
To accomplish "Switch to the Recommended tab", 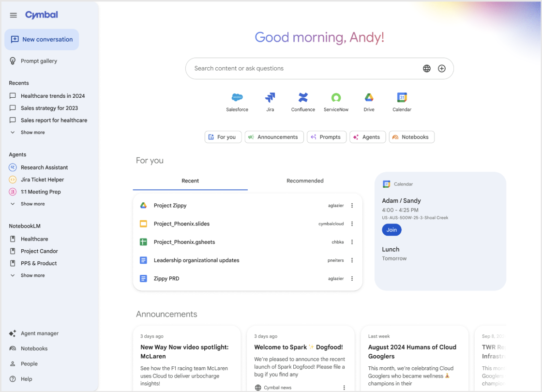I will click(305, 181).
